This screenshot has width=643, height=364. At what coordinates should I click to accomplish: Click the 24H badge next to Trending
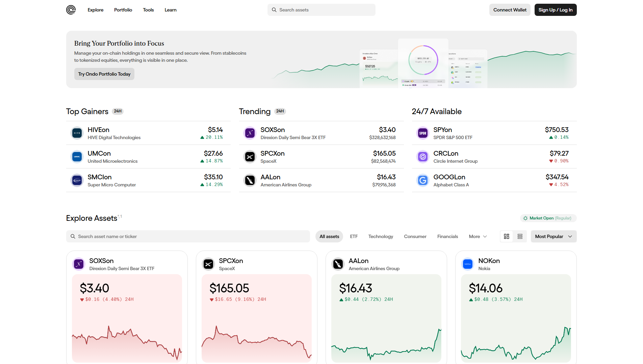(x=280, y=111)
